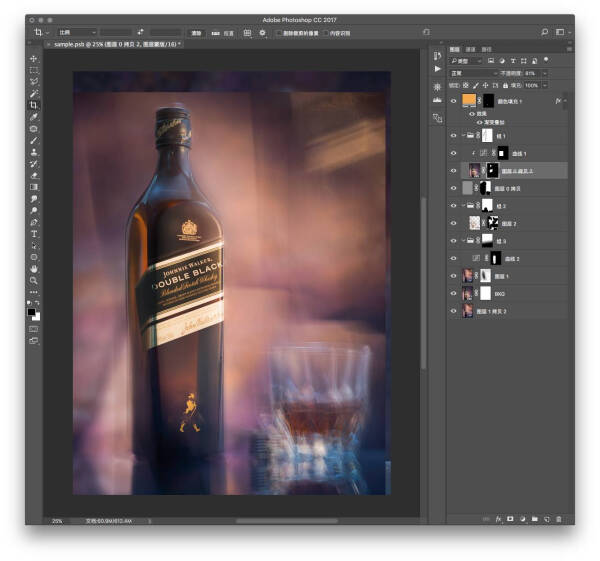Filter layers by pixel layer icon
Screen dimensions: 600x561
click(491, 61)
